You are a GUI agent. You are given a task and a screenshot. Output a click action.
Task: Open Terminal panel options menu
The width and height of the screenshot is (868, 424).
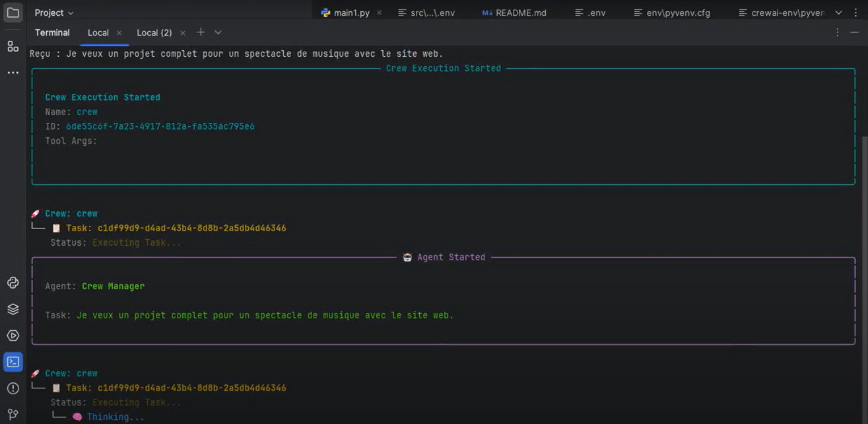[837, 32]
